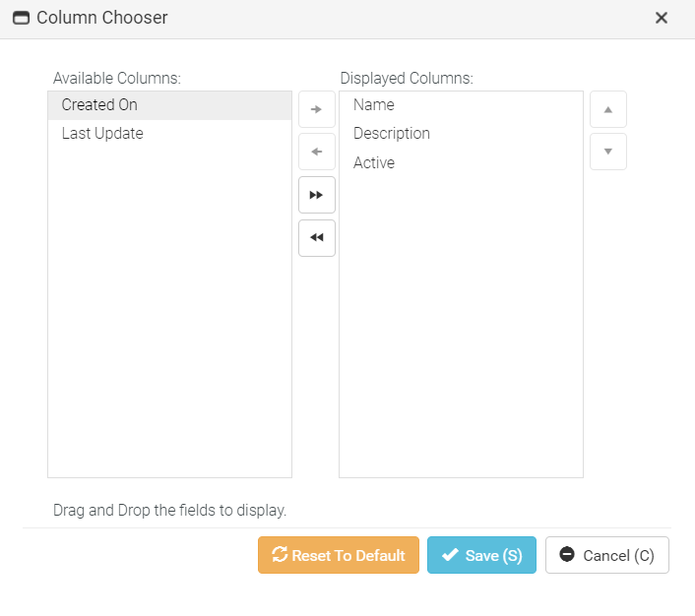Save the column selection
This screenshot has height=616, width=695.
click(x=481, y=555)
